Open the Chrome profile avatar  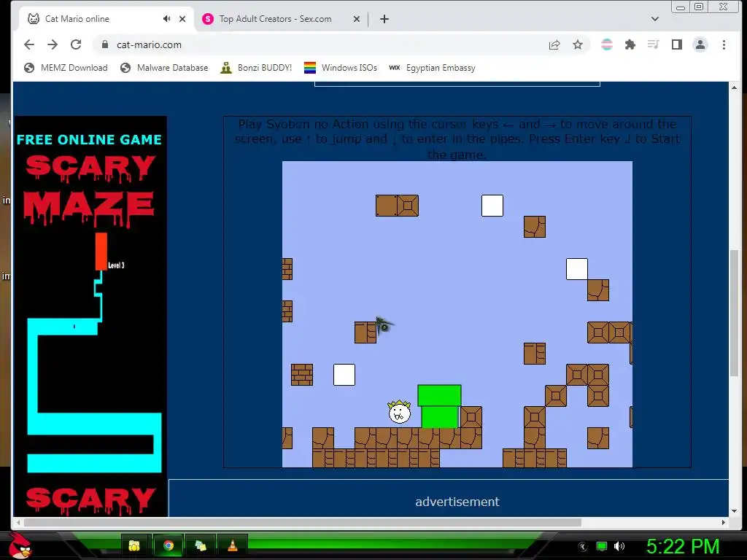tap(700, 44)
